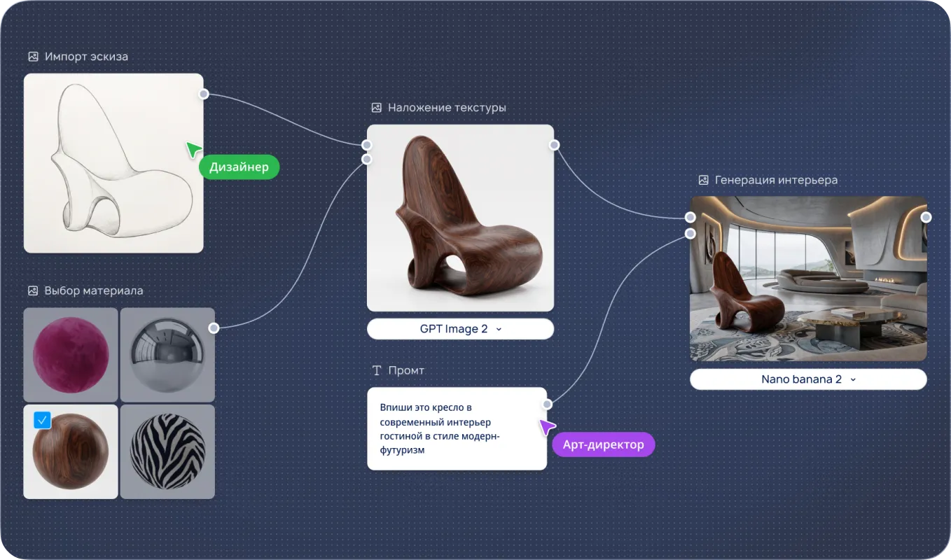Click the text T icon beside Промт
The image size is (951, 560).
pyautogui.click(x=377, y=370)
